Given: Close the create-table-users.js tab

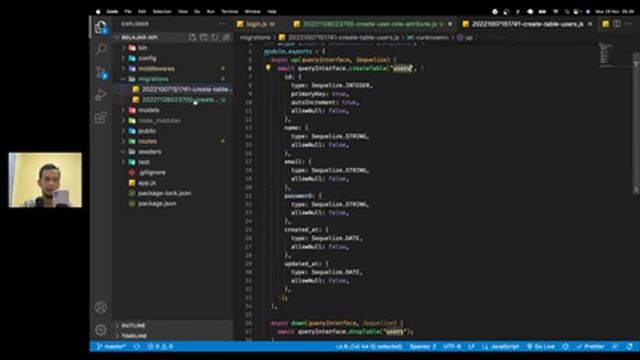Looking at the screenshot, I should point(590,24).
